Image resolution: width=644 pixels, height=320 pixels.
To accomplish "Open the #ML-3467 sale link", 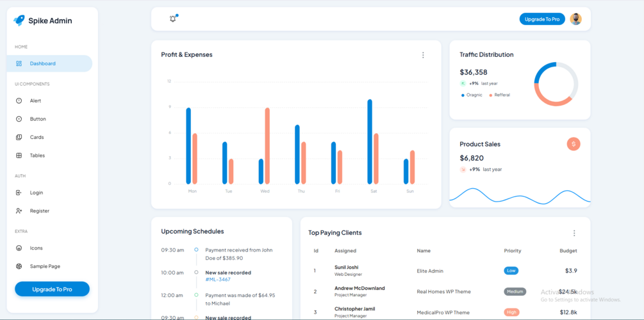I will [218, 280].
